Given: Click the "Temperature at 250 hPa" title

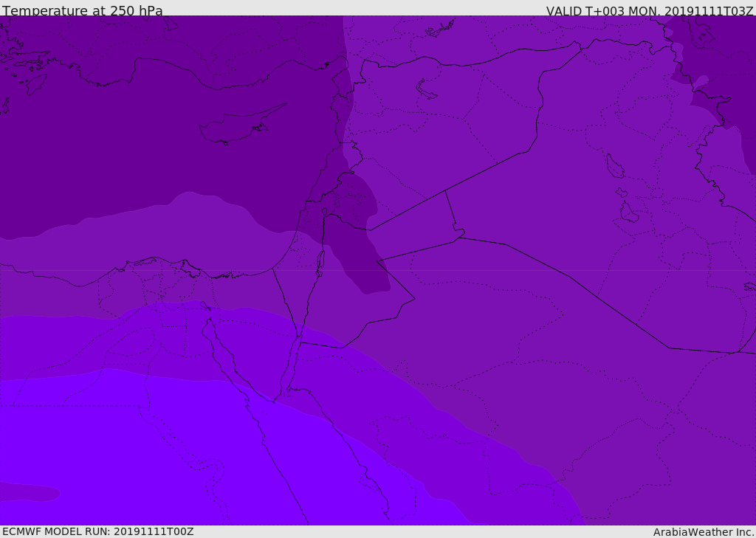Looking at the screenshot, I should 83,11.
